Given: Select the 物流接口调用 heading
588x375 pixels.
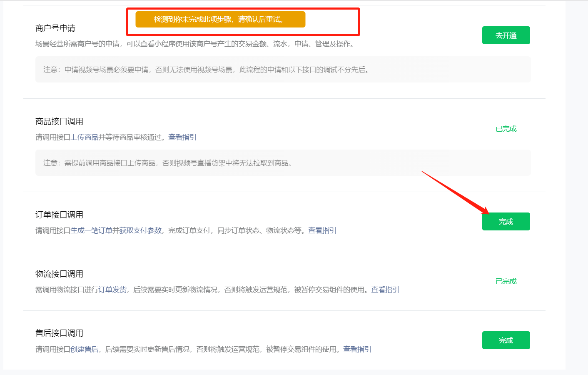Looking at the screenshot, I should pos(60,274).
